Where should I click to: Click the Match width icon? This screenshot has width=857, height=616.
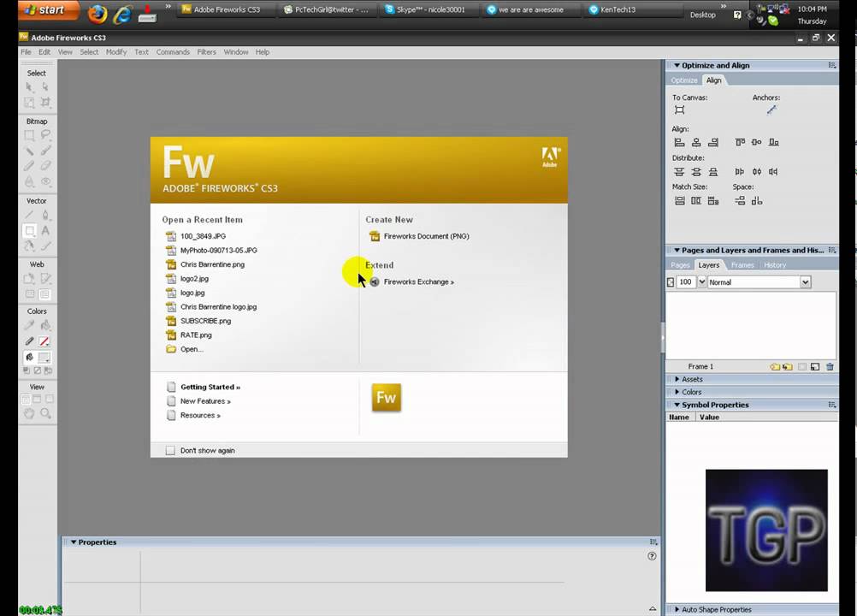click(679, 201)
